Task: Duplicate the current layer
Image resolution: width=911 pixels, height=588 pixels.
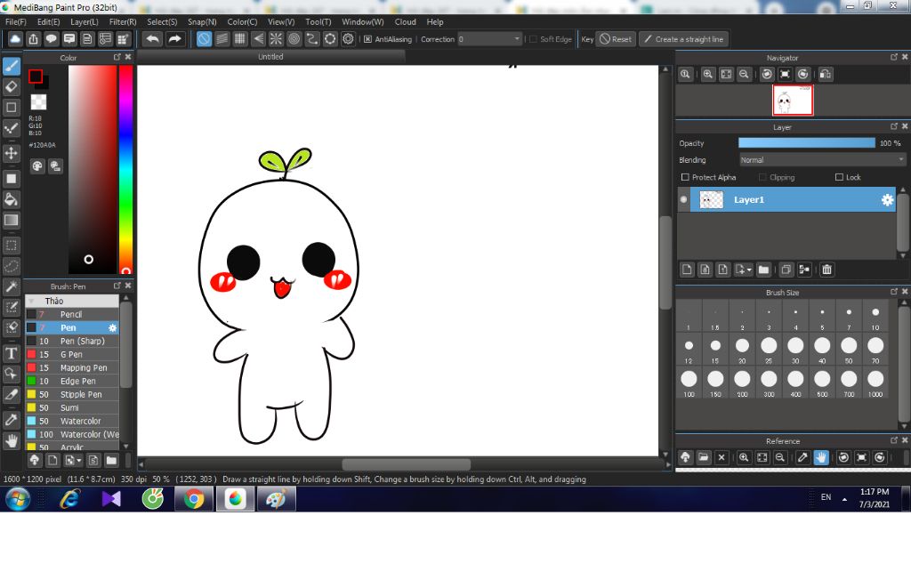Action: (x=786, y=270)
